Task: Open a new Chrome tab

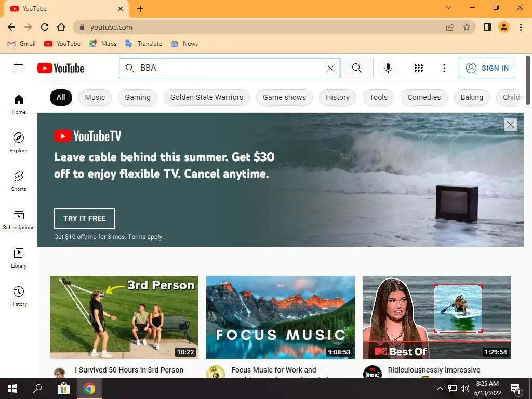Action: pyautogui.click(x=140, y=9)
